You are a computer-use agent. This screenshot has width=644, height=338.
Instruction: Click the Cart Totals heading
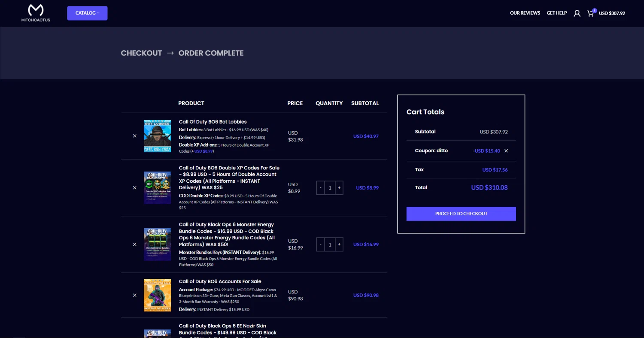[x=425, y=112]
